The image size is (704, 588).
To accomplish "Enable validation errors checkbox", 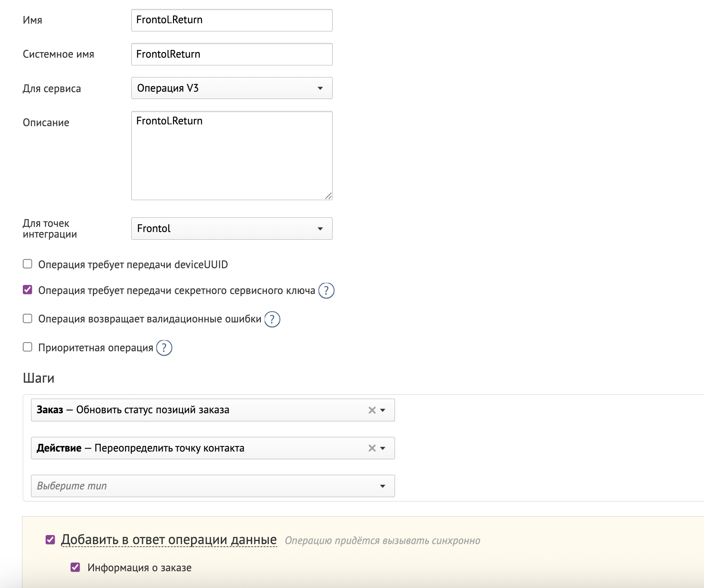I will click(x=28, y=319).
